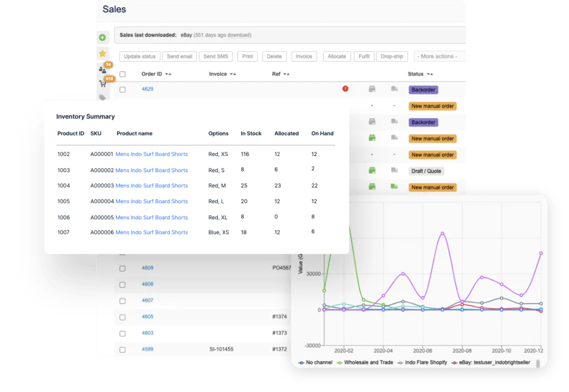Open order 4599 link
This screenshot has height=392, width=569.
(147, 349)
